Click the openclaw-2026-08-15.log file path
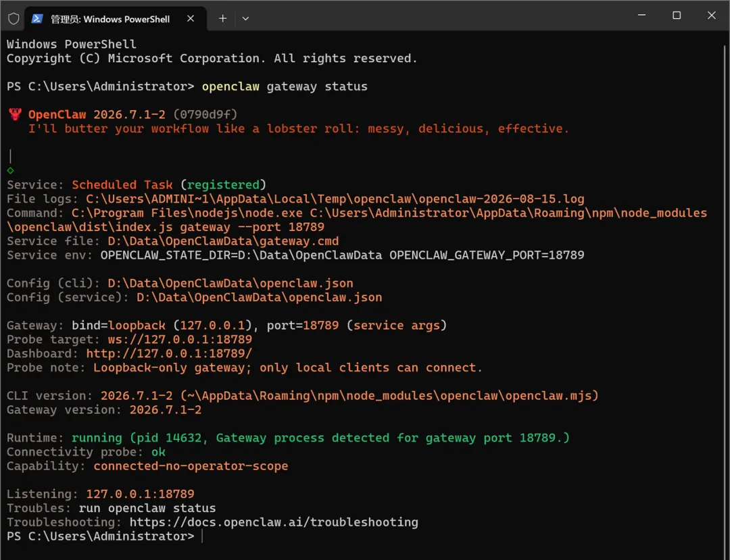730x560 pixels. [x=335, y=199]
